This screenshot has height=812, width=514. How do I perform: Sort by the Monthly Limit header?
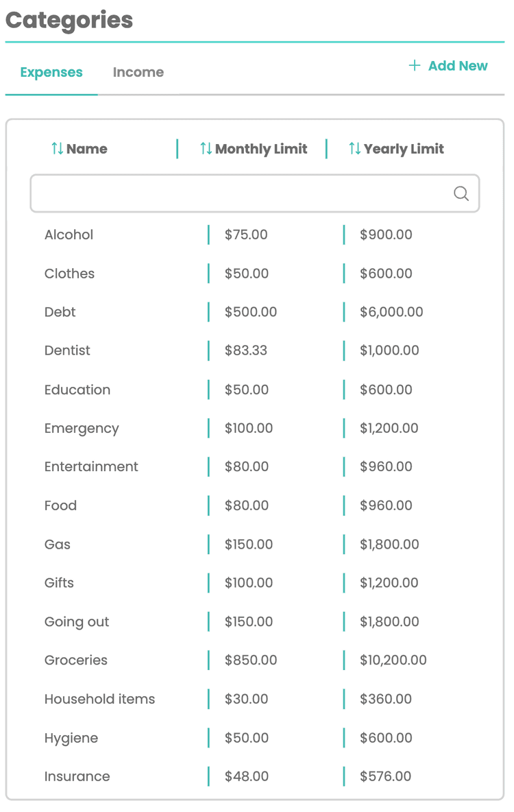point(261,149)
